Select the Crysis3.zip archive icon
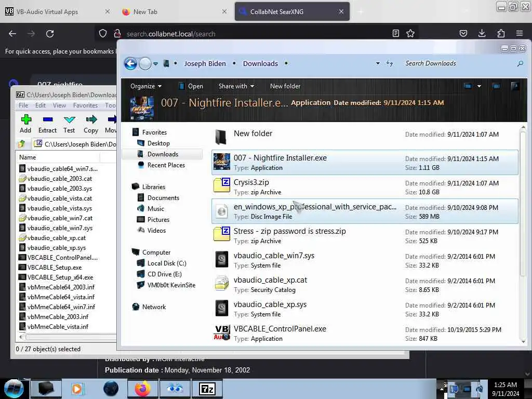This screenshot has width=532, height=399. pyautogui.click(x=221, y=185)
